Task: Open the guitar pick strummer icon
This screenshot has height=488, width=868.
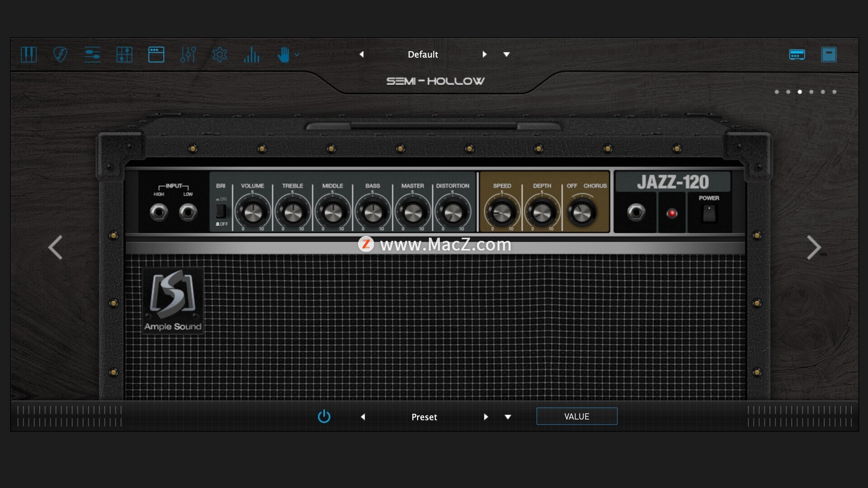Action: click(60, 55)
